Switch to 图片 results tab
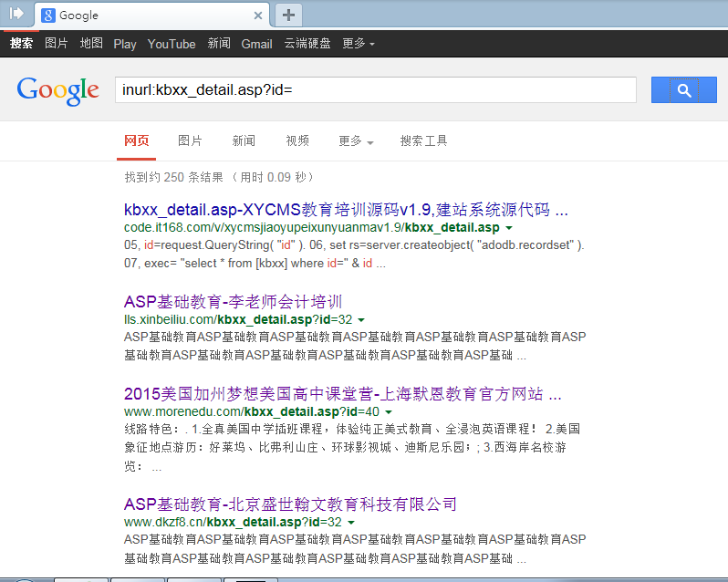 tap(190, 141)
